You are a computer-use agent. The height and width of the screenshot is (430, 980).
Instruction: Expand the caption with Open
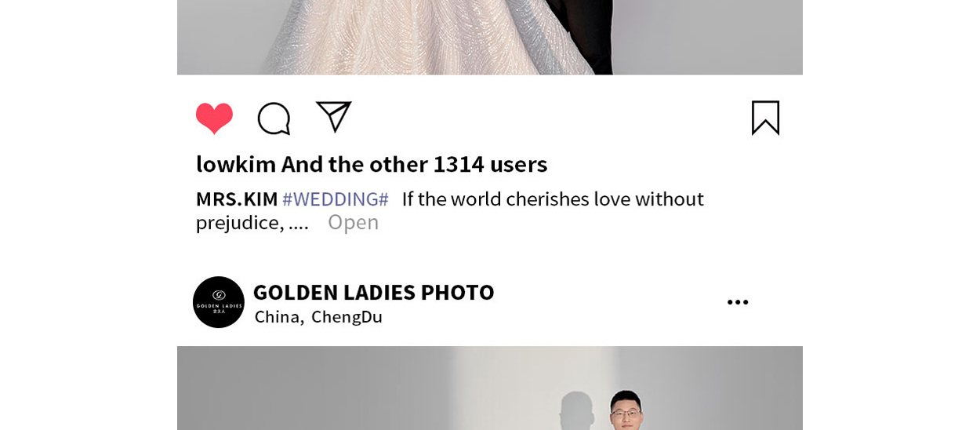pos(353,222)
